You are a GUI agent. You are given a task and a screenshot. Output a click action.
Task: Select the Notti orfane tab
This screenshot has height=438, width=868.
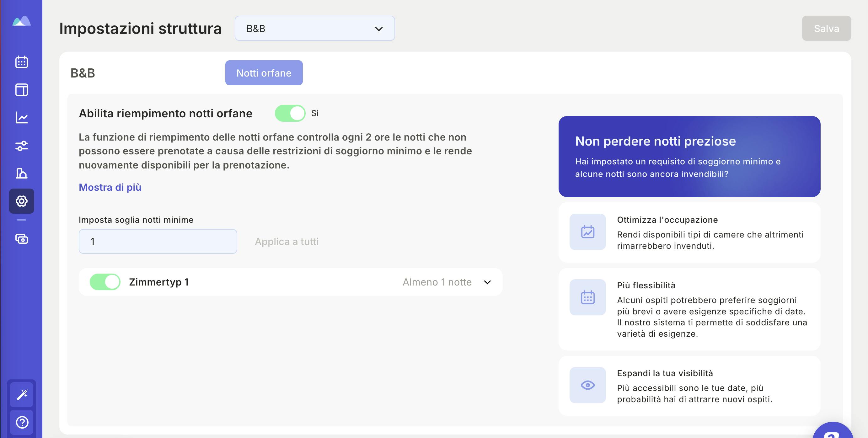coord(264,73)
